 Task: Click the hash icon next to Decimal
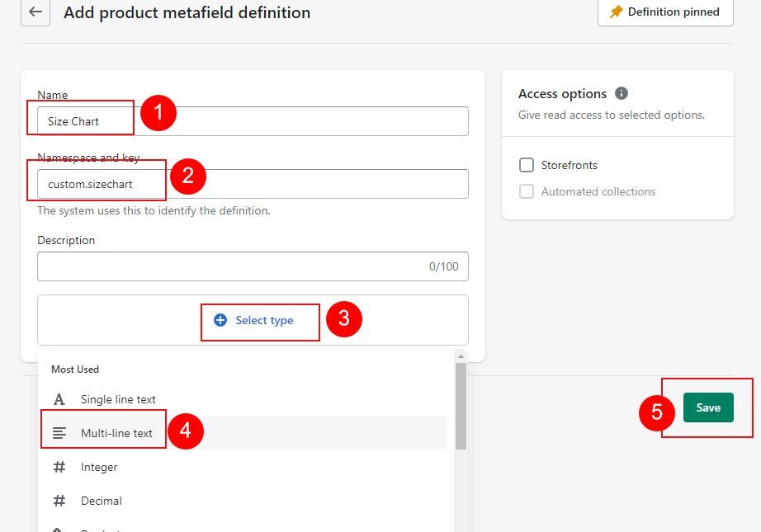coord(59,501)
